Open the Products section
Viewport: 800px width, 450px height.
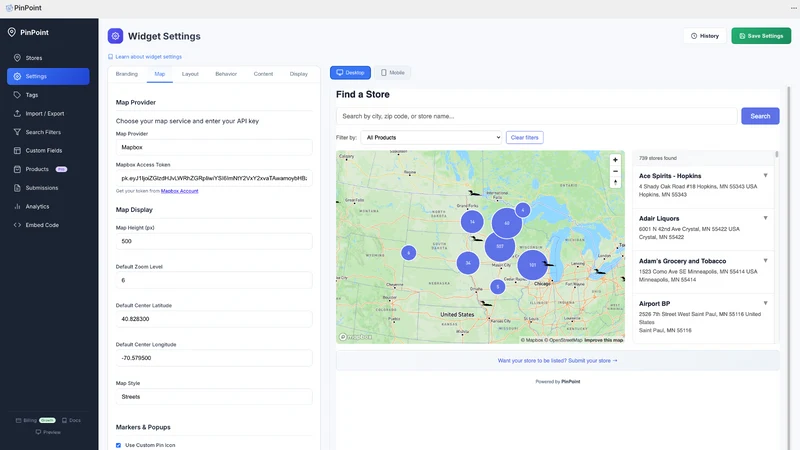tap(48, 169)
